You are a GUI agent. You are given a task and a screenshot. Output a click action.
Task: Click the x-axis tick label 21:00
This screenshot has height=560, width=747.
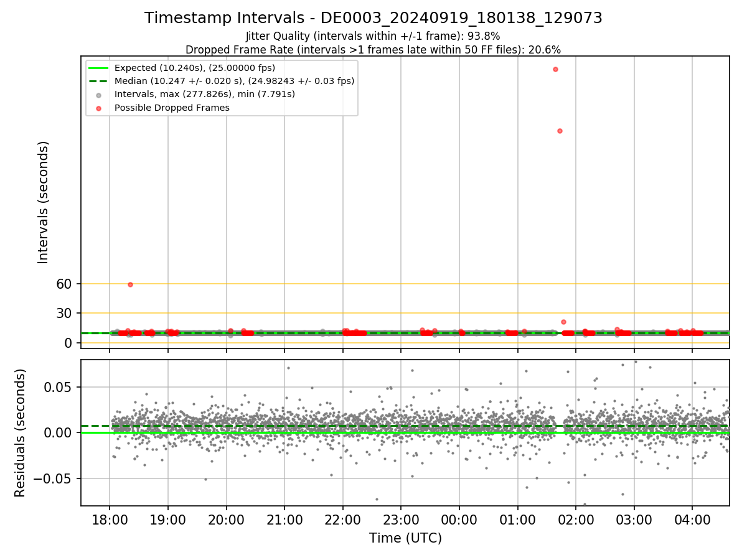coord(284,520)
